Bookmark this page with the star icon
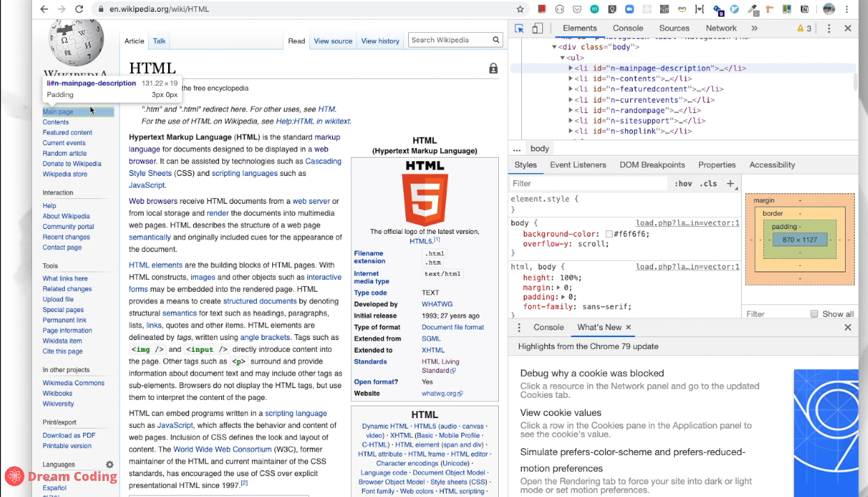Viewport: 868px width, 497px height. [x=520, y=9]
